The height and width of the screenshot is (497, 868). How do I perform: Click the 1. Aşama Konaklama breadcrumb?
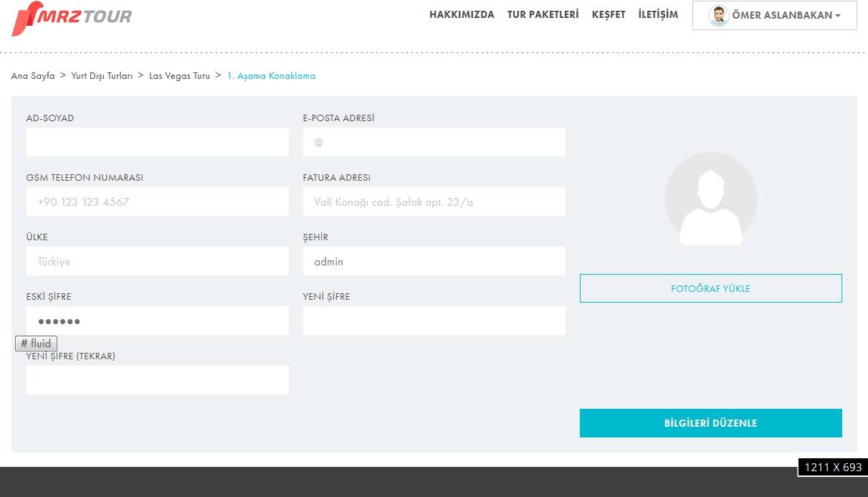click(x=271, y=76)
